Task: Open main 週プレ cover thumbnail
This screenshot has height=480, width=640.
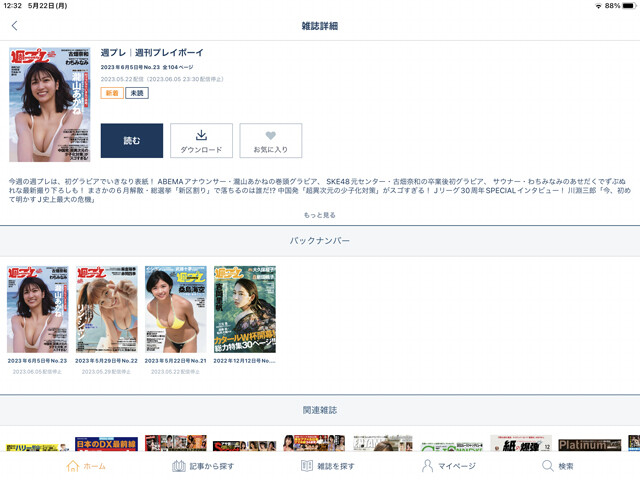Action: coord(50,104)
